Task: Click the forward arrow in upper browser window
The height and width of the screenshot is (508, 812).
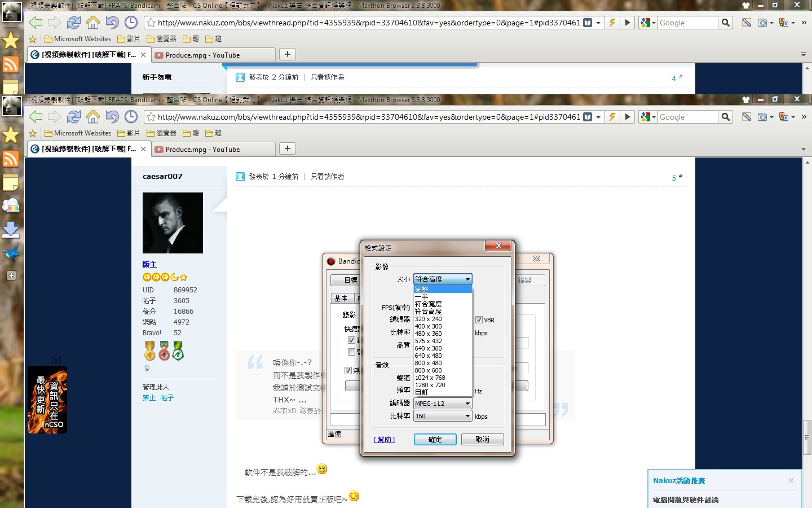Action: (x=54, y=23)
